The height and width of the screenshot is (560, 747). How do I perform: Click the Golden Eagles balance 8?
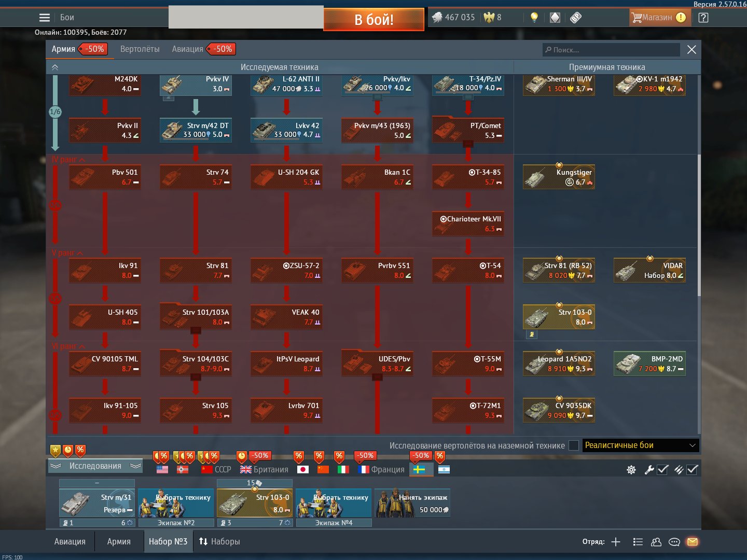[x=492, y=18]
